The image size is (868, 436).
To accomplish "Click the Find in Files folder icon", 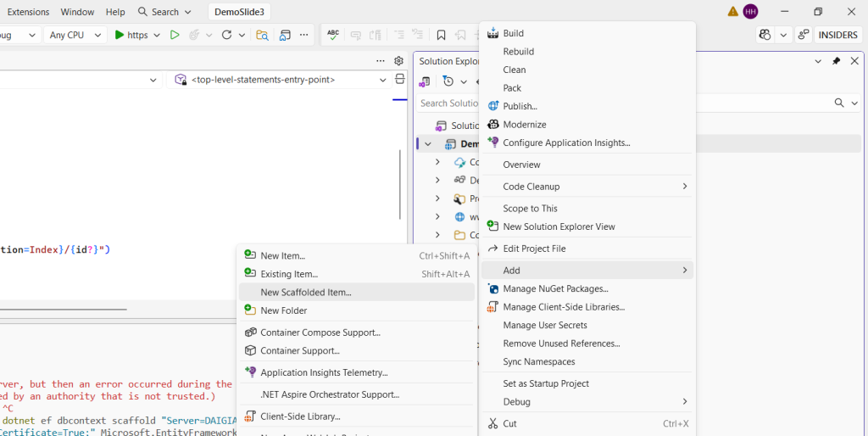I will (263, 36).
